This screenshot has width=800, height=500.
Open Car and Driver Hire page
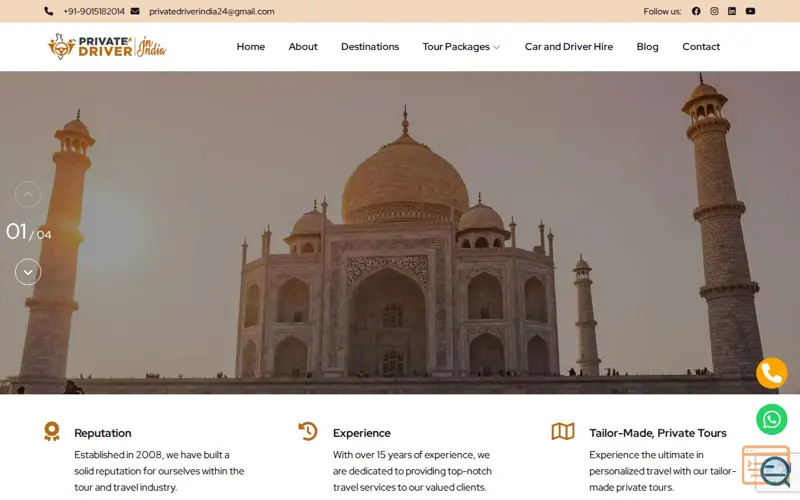pos(569,46)
